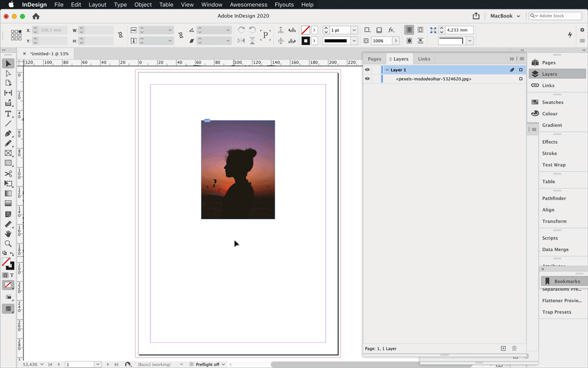Toggle visibility eye of Layer 1
588x368 pixels.
367,70
